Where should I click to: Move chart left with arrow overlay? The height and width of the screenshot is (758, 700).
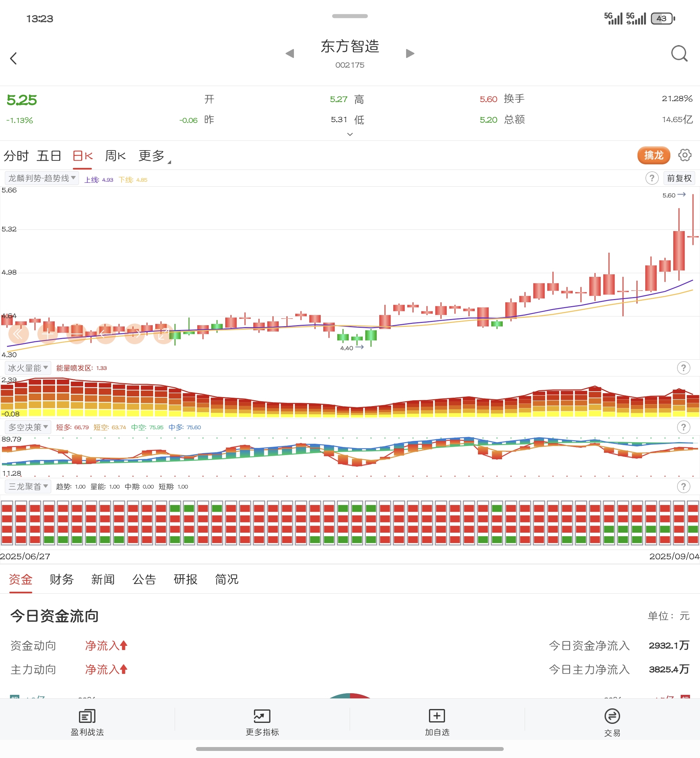tap(106, 334)
